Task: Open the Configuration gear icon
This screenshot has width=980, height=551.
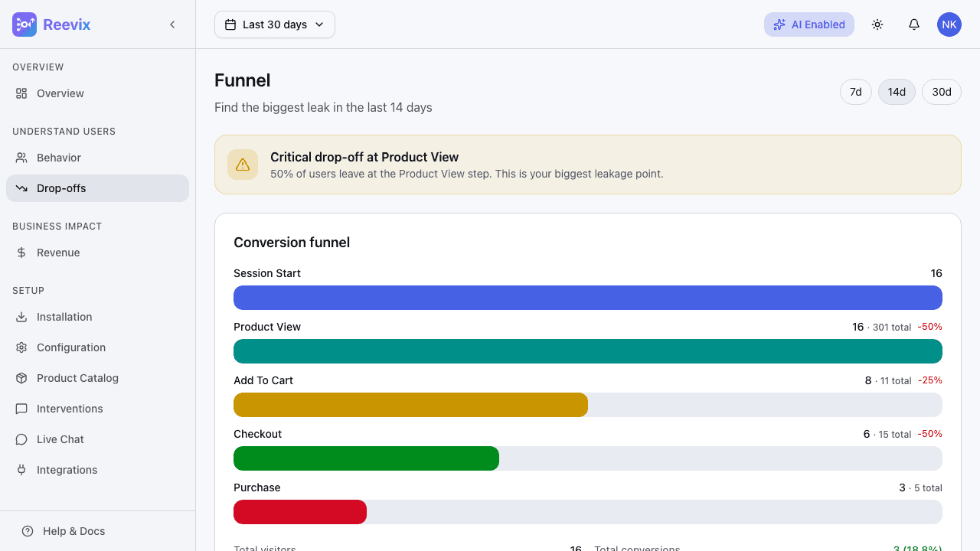Action: click(21, 347)
